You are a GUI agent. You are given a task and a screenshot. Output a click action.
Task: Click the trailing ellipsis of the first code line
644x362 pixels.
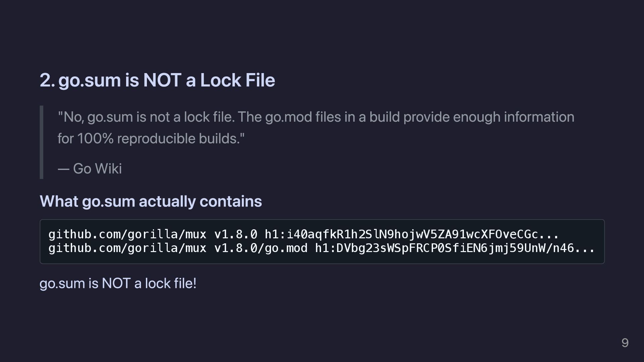[549, 234]
